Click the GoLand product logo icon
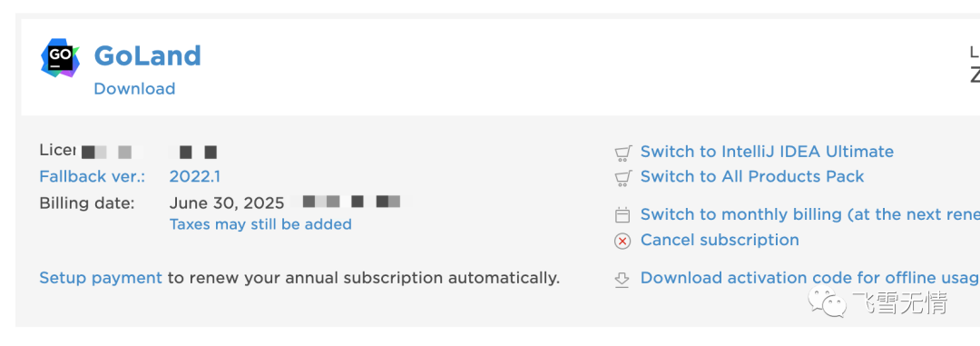 pyautogui.click(x=60, y=57)
